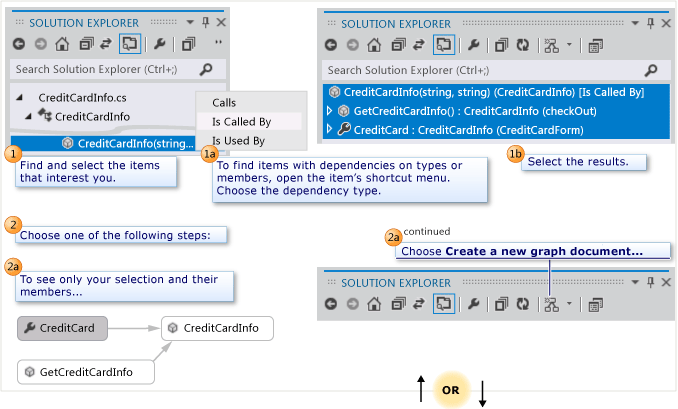Click Collapse All icon in bottom Solution Explorer

(x=398, y=304)
